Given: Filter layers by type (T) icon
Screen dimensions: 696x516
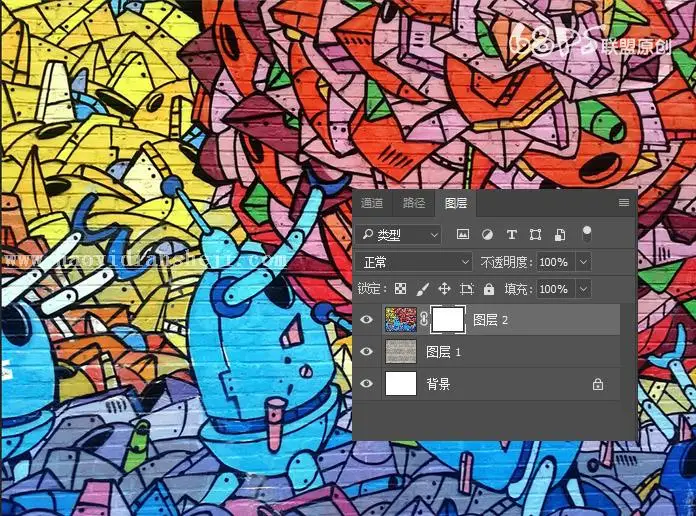Looking at the screenshot, I should click(511, 234).
